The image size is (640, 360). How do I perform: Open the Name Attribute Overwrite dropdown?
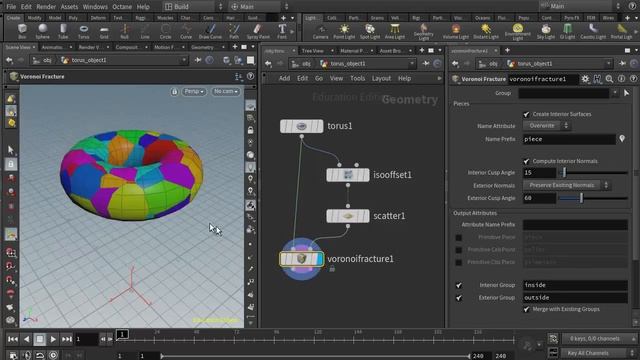(x=547, y=126)
